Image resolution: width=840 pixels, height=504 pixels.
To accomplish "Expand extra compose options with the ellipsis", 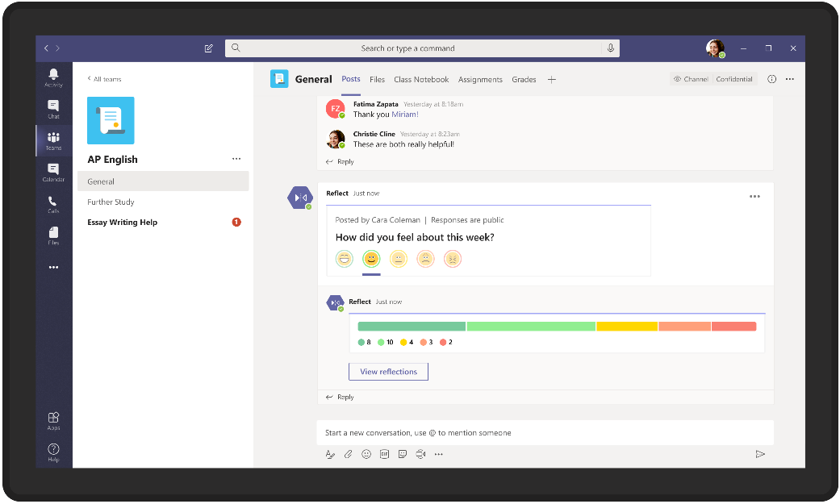I will tap(439, 454).
